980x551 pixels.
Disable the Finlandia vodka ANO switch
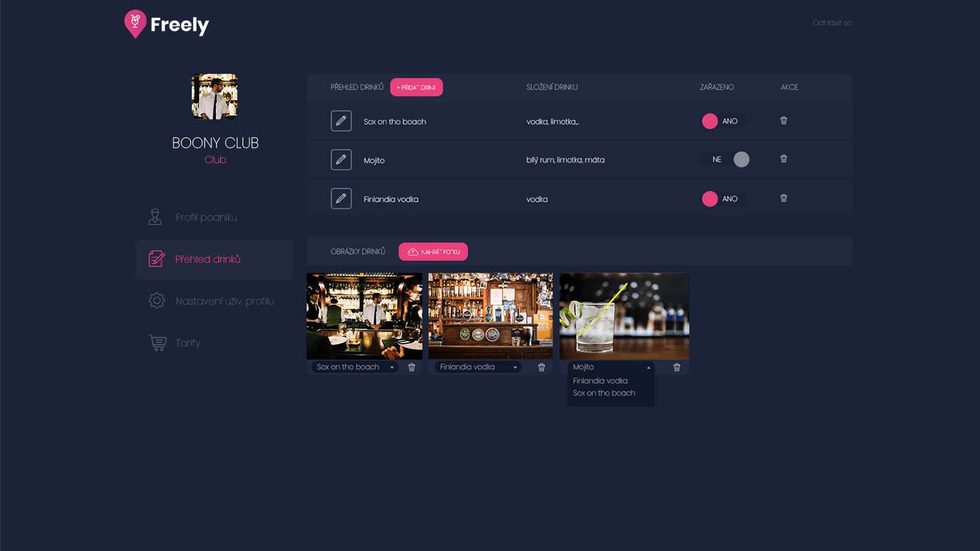click(722, 199)
